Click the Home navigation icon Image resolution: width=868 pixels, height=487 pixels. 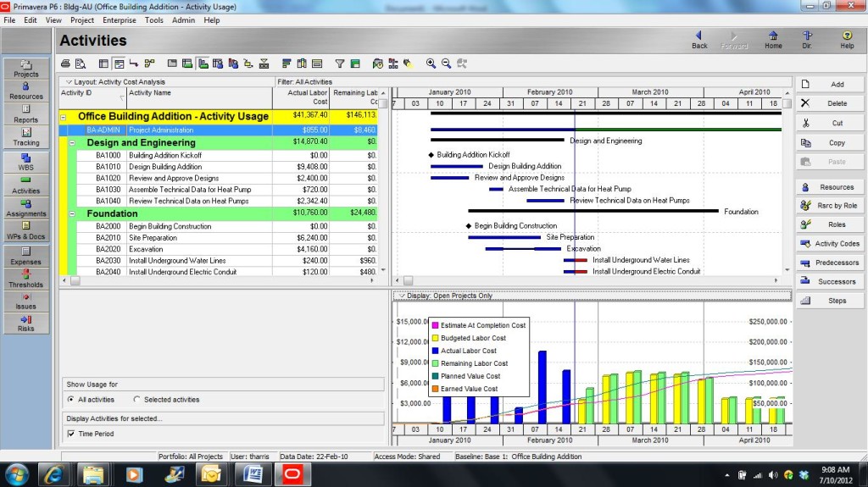773,40
